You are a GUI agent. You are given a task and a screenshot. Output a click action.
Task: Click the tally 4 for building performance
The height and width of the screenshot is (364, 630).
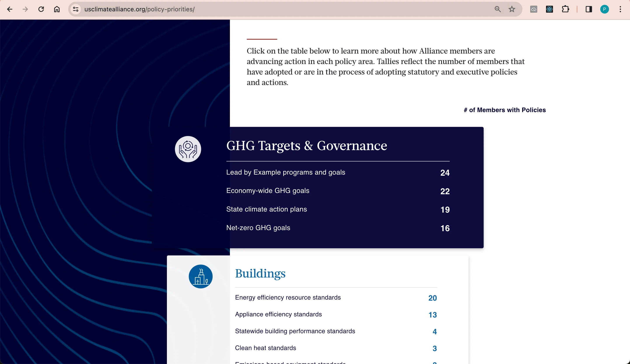click(434, 331)
